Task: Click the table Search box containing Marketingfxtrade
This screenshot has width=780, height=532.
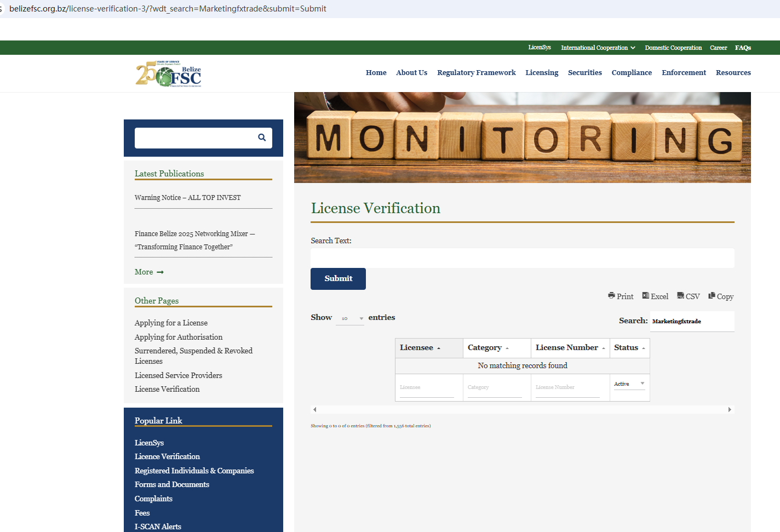Action: point(692,322)
